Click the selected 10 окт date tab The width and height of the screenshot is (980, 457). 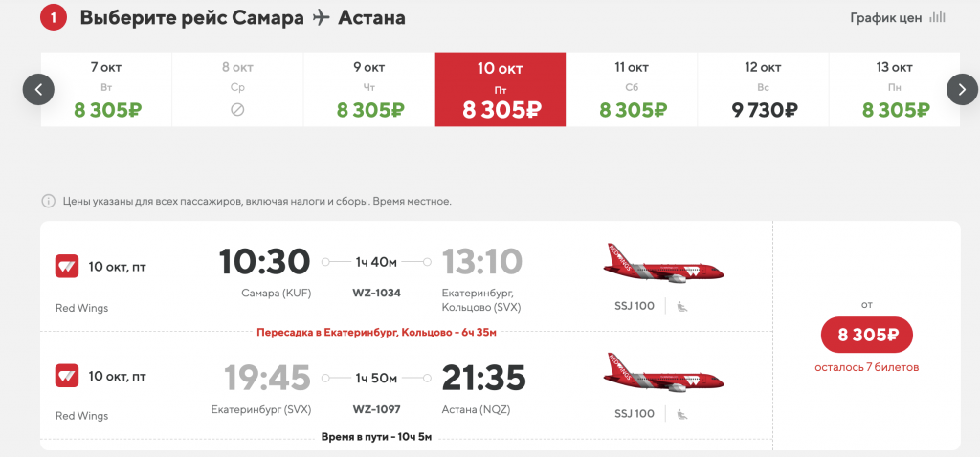tap(501, 89)
